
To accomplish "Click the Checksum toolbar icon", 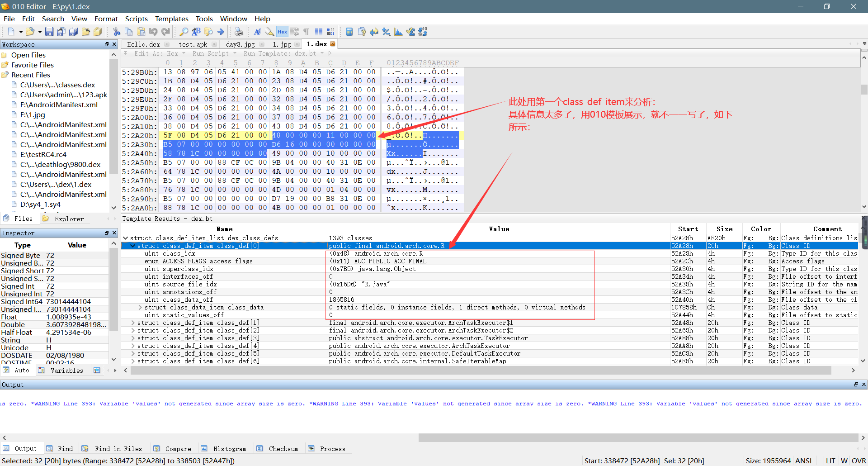I will 410,32.
